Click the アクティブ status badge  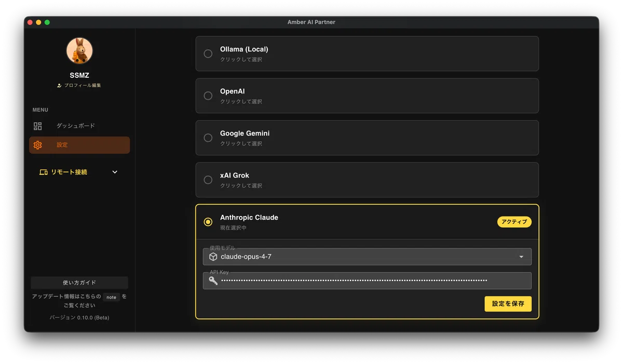(514, 222)
